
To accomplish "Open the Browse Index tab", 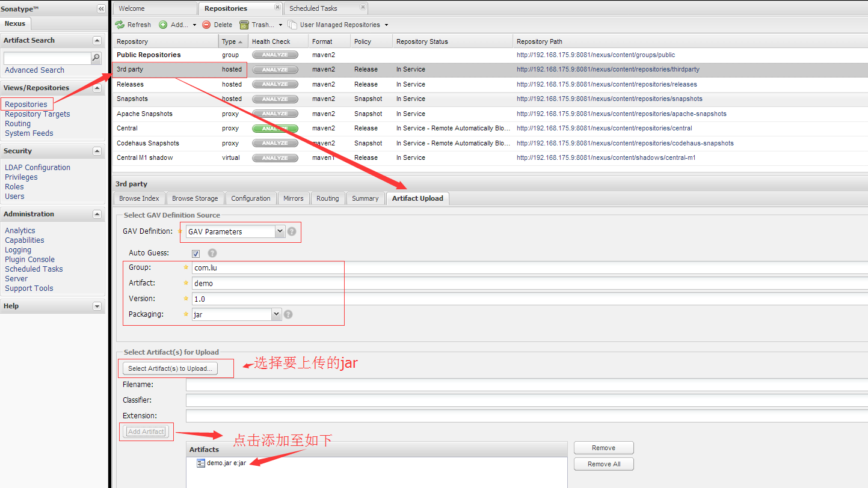I will coord(139,198).
